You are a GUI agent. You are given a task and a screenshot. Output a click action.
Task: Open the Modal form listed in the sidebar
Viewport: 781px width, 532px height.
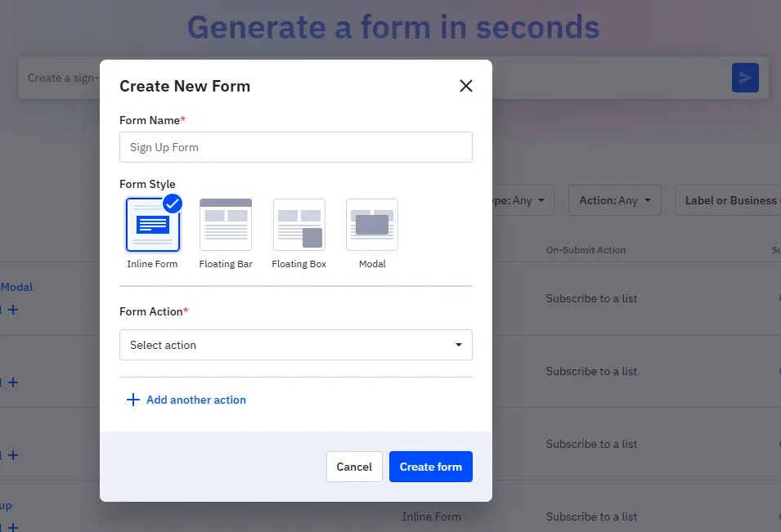tap(18, 287)
